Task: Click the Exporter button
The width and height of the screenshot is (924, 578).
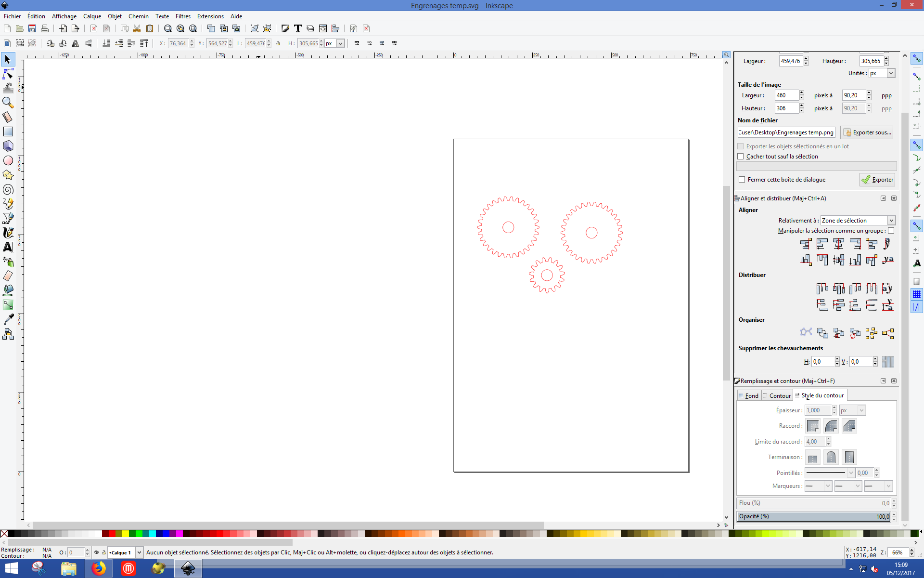Action: (x=877, y=180)
